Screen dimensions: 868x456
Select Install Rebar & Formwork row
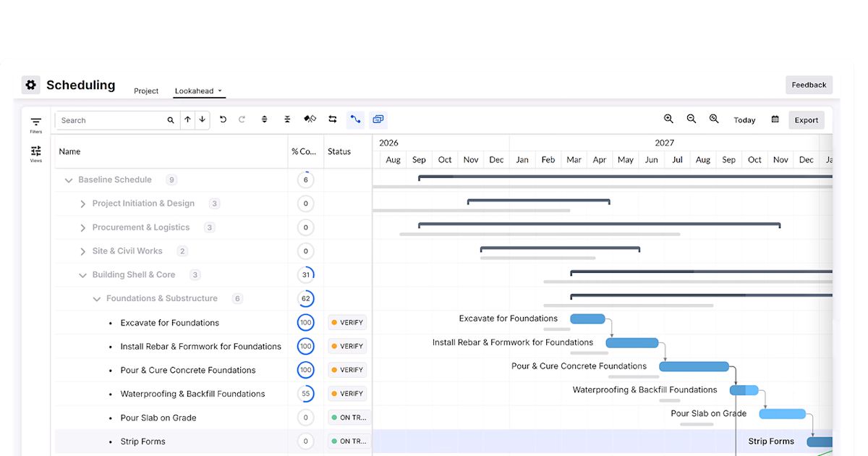(213, 347)
